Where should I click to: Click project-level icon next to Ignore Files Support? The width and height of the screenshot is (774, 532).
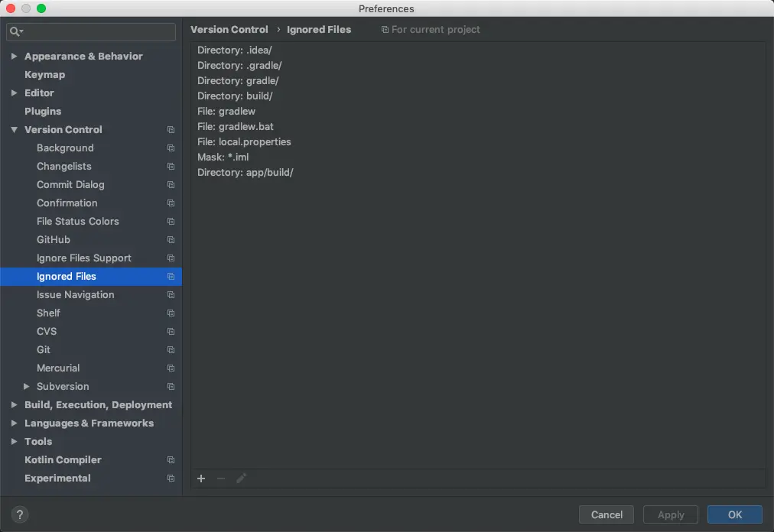pyautogui.click(x=171, y=258)
